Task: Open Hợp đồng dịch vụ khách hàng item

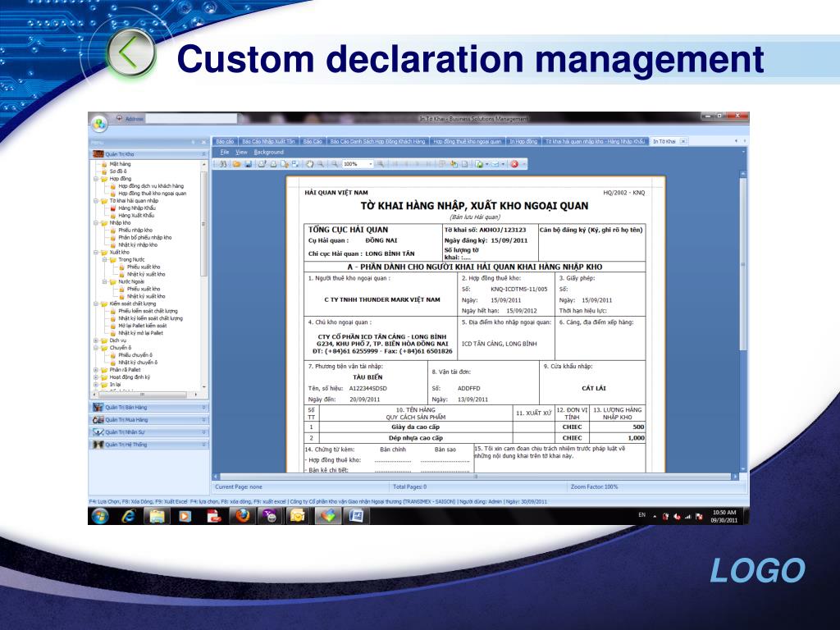Action: 151,186
